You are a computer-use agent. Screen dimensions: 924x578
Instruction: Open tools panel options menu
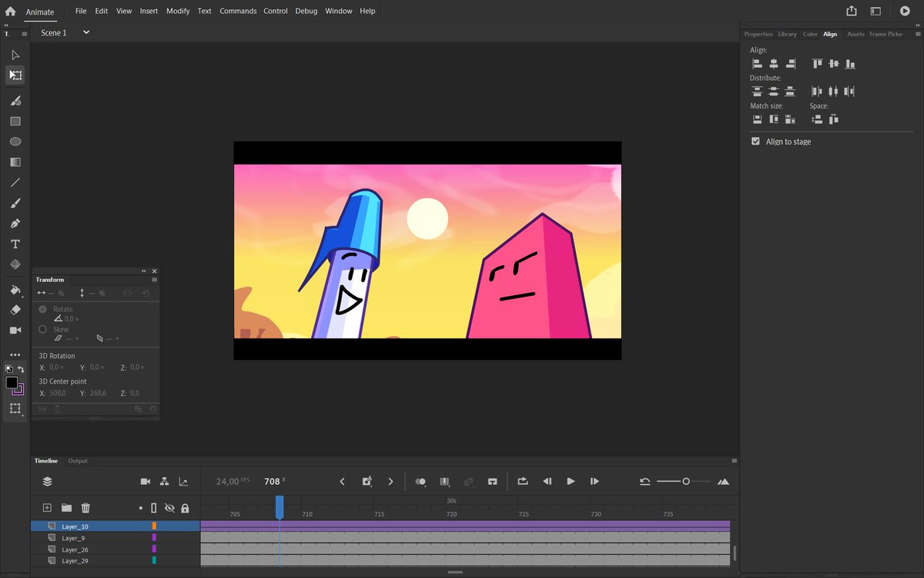(x=24, y=34)
